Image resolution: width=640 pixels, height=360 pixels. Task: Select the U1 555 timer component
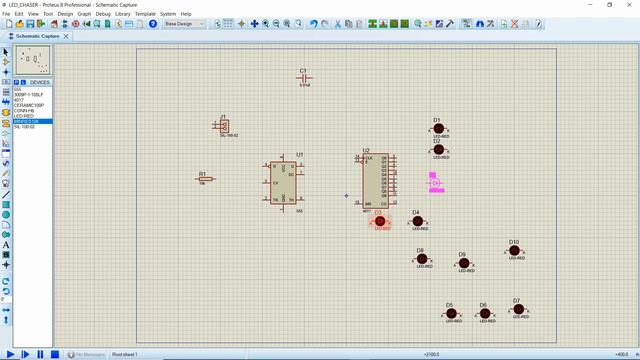(x=283, y=183)
